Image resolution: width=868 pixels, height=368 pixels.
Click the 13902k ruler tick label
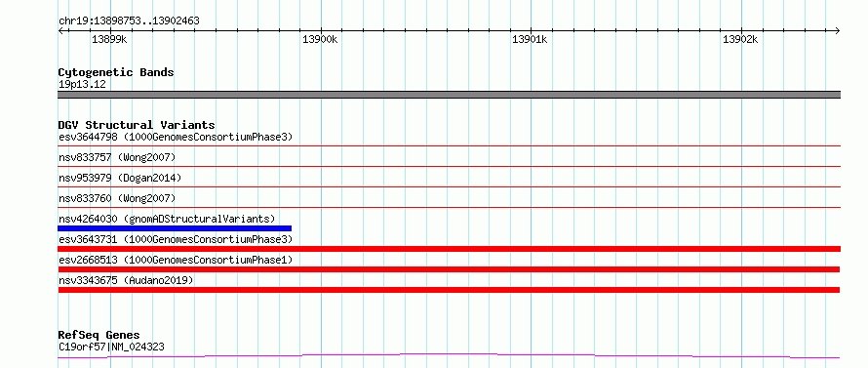coord(740,39)
